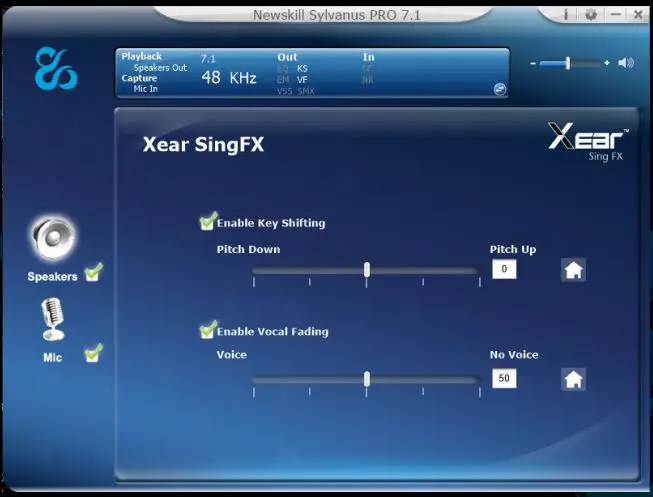The image size is (653, 497).
Task: Close the Newskill Sylvanus window
Action: click(638, 15)
